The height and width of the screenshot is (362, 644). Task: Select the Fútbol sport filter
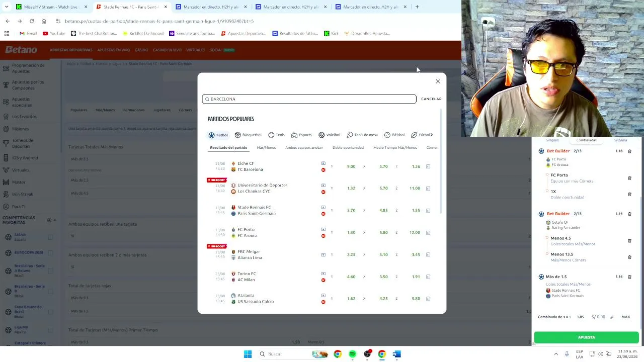pos(218,135)
